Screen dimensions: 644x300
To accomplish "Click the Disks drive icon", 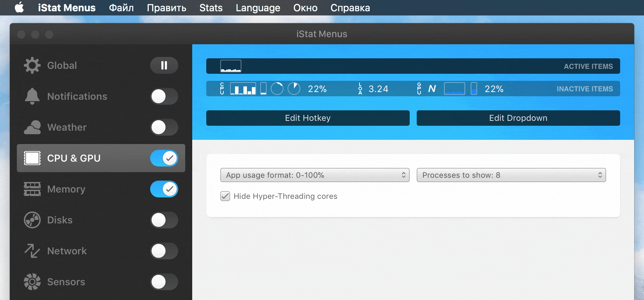I will pos(32,220).
